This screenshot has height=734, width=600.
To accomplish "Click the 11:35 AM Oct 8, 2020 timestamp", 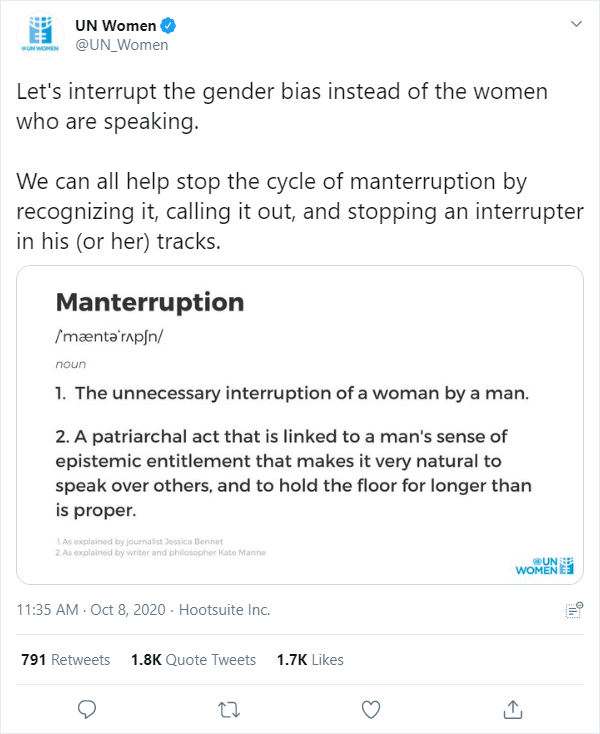I will 91,610.
